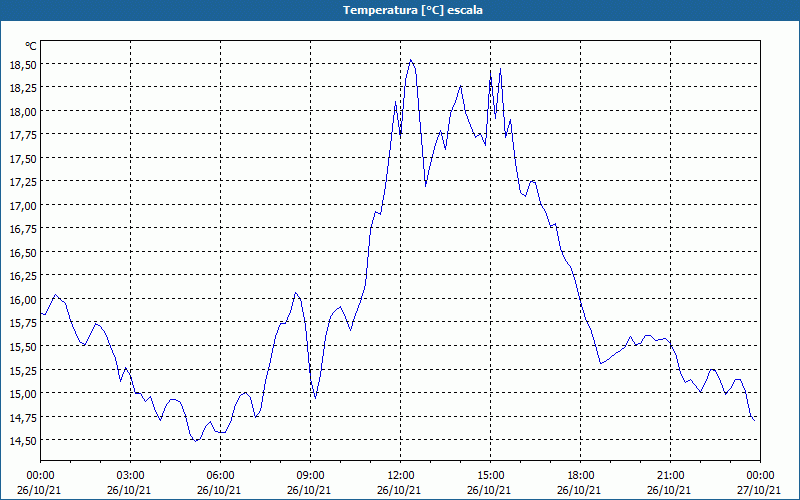Image resolution: width=800 pixels, height=500 pixels.
Task: Click the 17,50 axis value
Action: pos(23,159)
